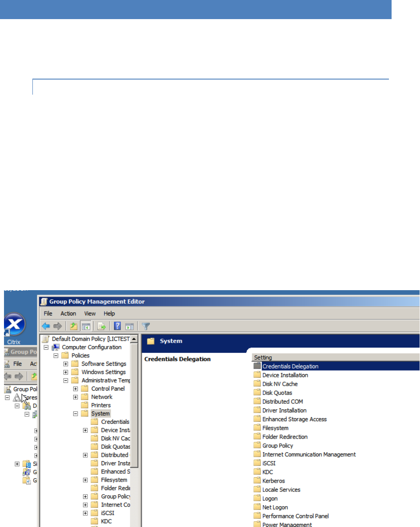The width and height of the screenshot is (420, 527).
Task: Expand the Control Panel node
Action: pos(75,388)
